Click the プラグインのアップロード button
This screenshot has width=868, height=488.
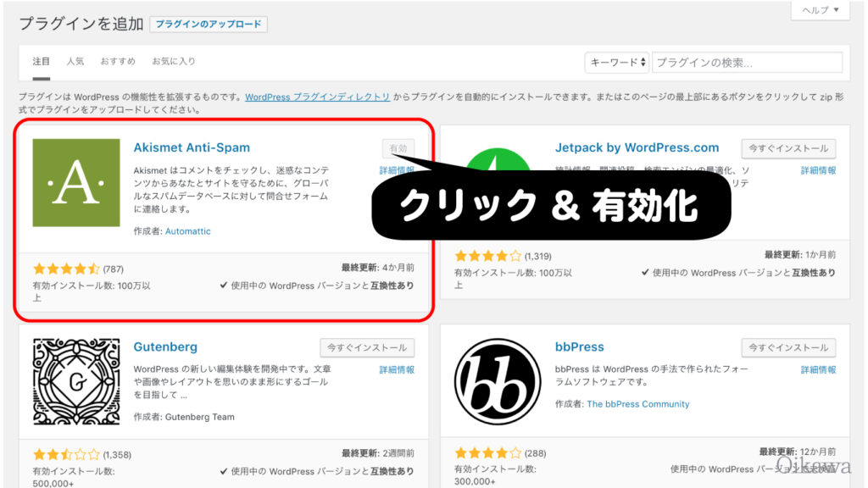point(209,24)
